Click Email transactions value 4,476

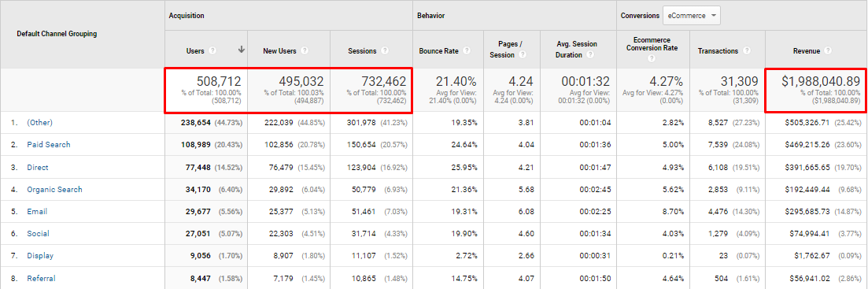(718, 212)
